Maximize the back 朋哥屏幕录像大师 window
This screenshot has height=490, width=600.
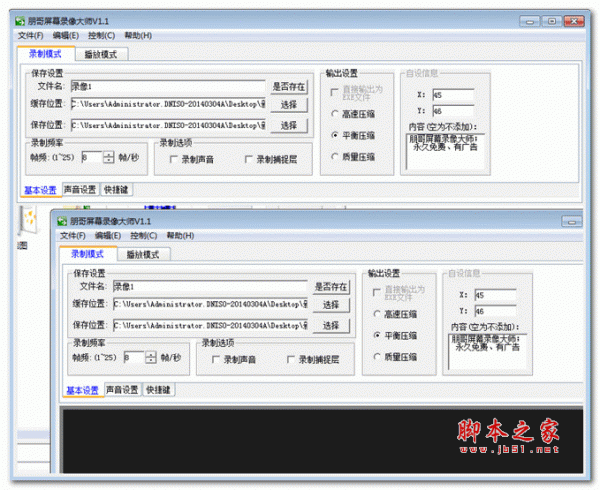(x=552, y=21)
